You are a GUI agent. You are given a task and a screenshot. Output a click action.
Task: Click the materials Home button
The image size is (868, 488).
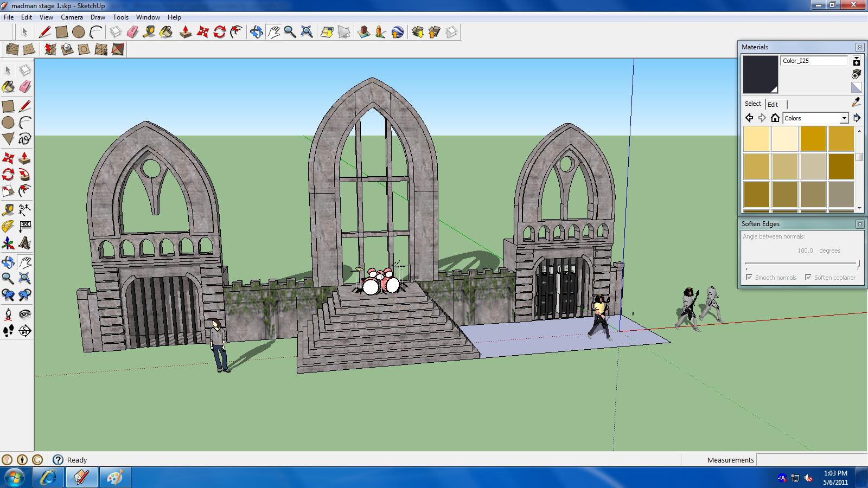[775, 118]
